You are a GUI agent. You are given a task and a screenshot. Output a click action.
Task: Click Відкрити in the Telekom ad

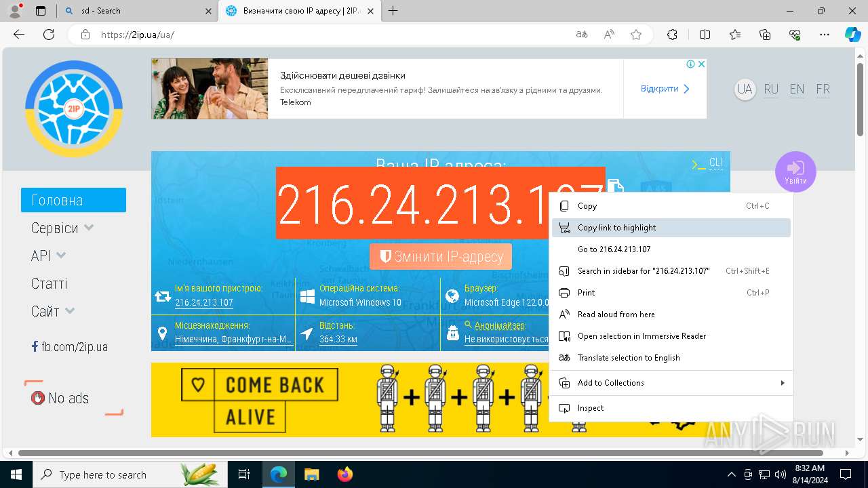(665, 89)
